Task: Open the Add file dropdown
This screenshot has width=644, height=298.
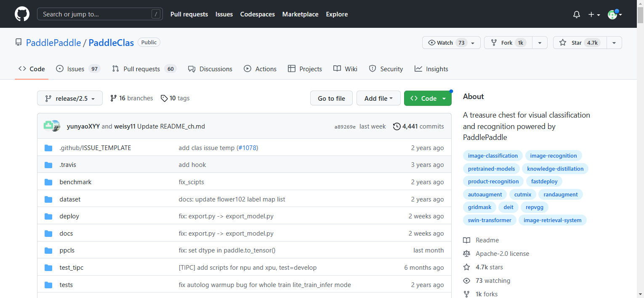Action: (378, 98)
